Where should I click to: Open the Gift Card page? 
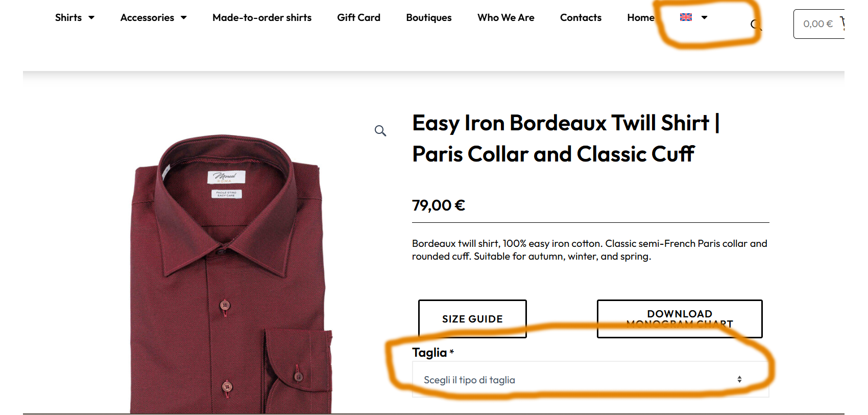point(358,17)
